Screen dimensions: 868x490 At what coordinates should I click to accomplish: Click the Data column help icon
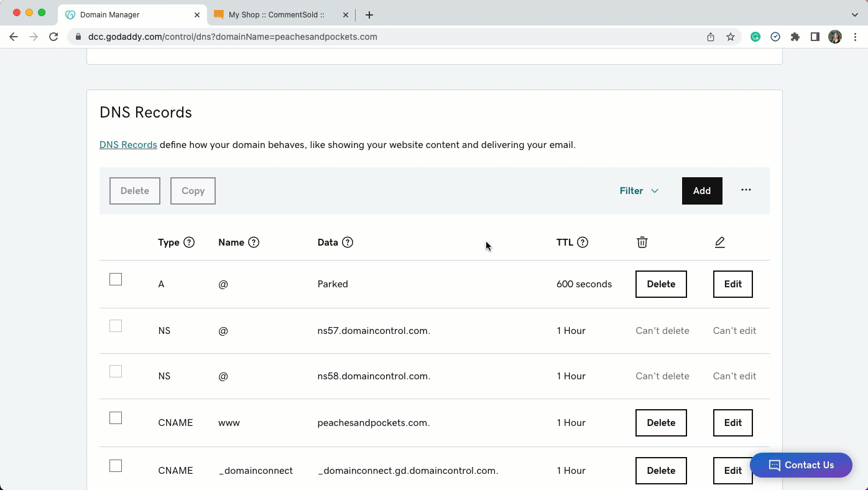coord(348,243)
